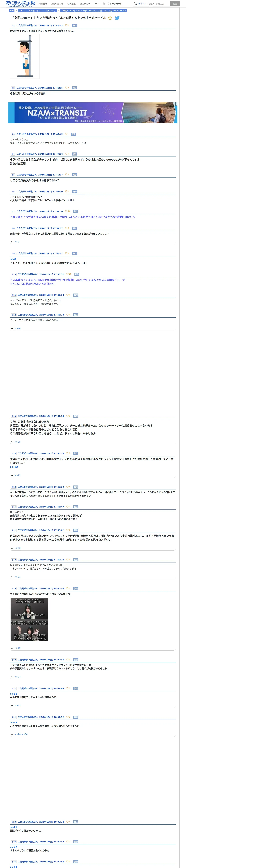The image size is (262, 868).
Task: Open the 個人設定 menu item
Action: [71, 4]
